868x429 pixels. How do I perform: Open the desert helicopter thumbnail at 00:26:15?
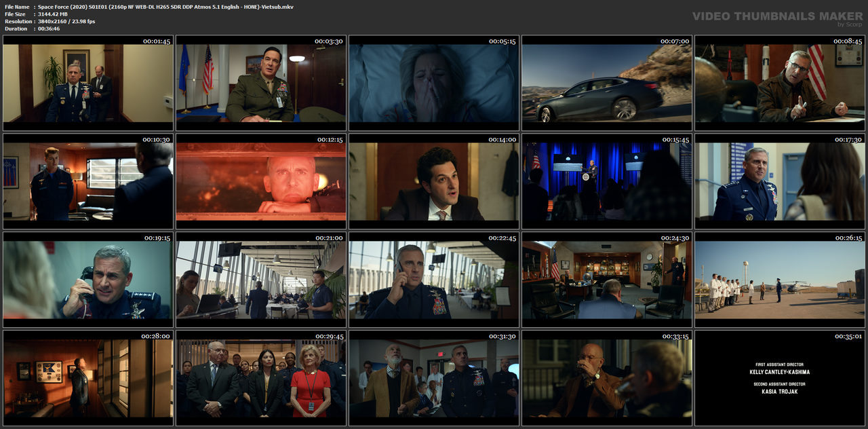click(x=780, y=280)
